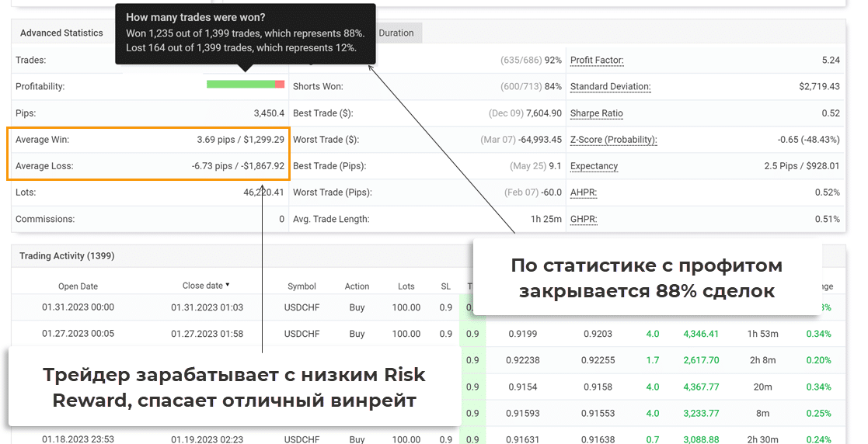Image resolution: width=868 pixels, height=444 pixels.
Task: Click the green-red Profitability bar
Action: 246,84
